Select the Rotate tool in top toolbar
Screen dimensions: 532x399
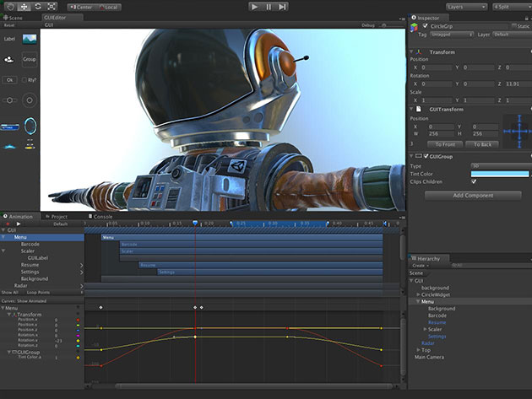click(38, 7)
